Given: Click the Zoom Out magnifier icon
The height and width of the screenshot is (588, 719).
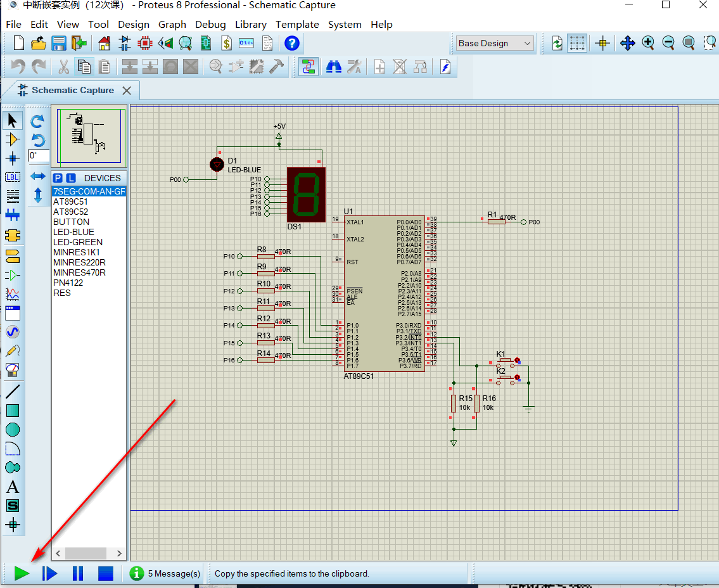Looking at the screenshot, I should point(668,43).
